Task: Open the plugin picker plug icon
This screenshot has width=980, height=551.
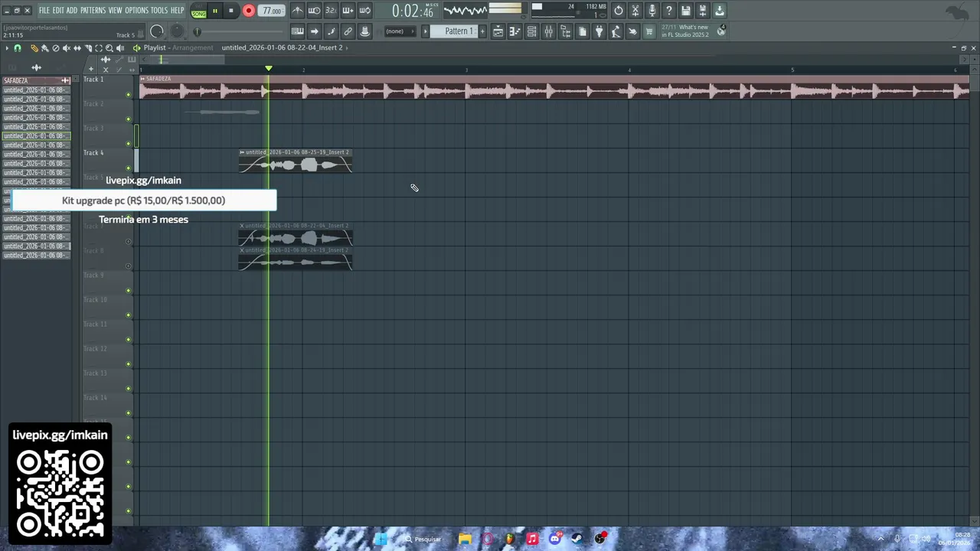Action: (599, 31)
